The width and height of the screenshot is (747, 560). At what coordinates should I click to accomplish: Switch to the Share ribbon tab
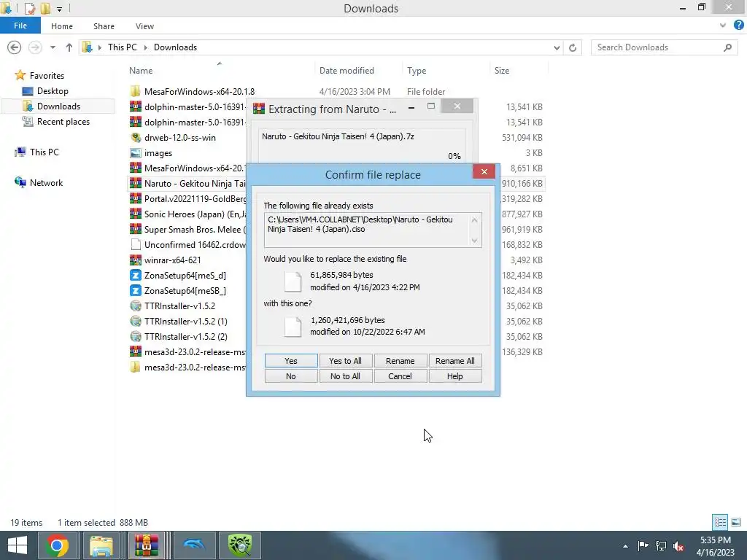[x=104, y=26]
